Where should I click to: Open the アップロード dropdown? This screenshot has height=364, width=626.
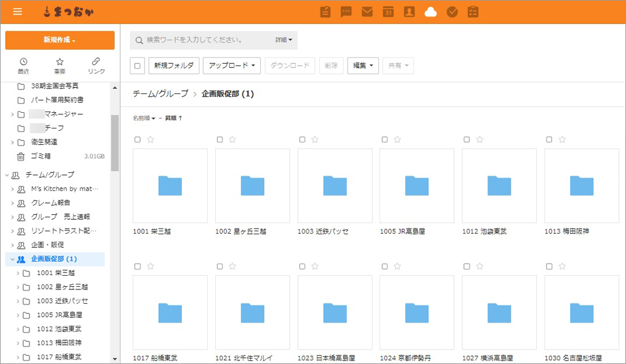click(x=231, y=66)
